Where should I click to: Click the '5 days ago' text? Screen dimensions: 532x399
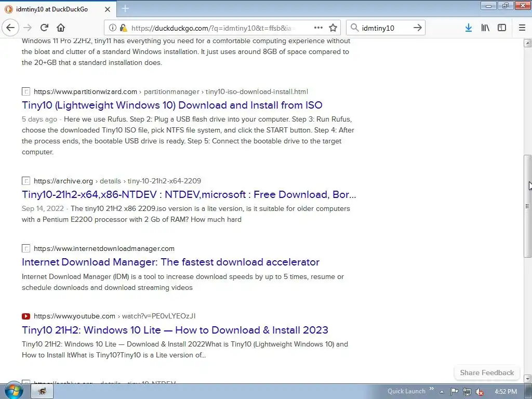click(x=39, y=119)
